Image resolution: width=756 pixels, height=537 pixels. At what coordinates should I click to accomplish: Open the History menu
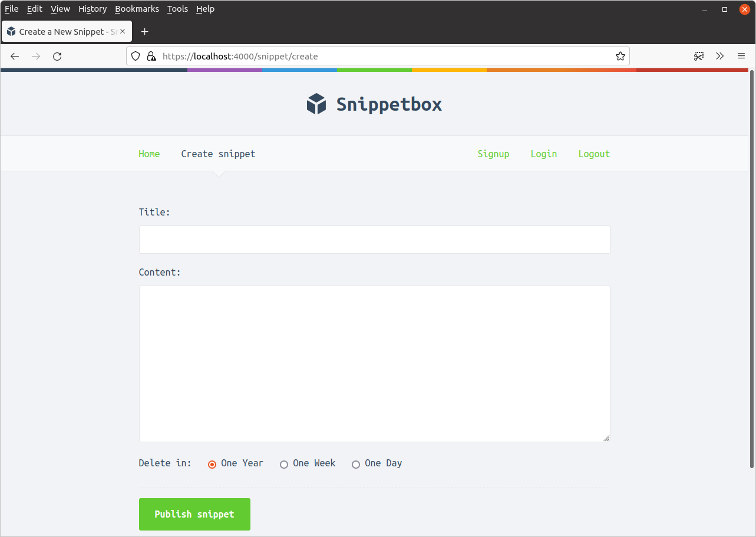point(93,9)
